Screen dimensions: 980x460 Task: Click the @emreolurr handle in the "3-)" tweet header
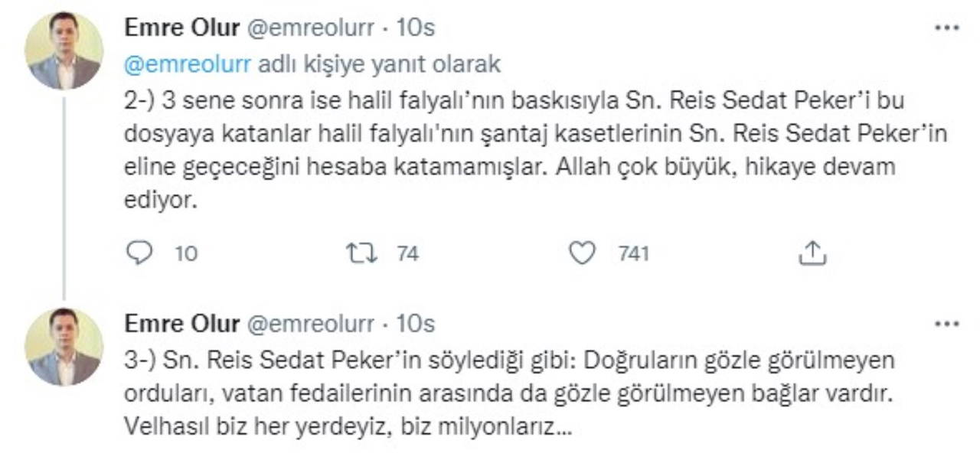pyautogui.click(x=310, y=325)
